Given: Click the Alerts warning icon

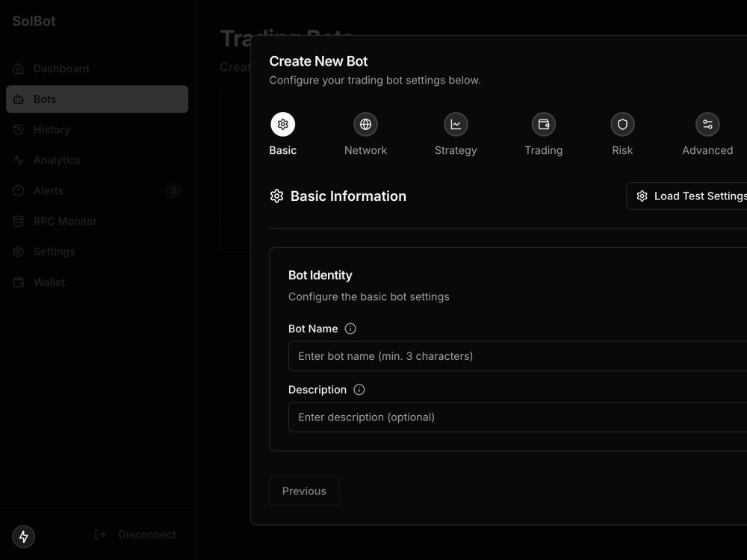Looking at the screenshot, I should coord(18,190).
